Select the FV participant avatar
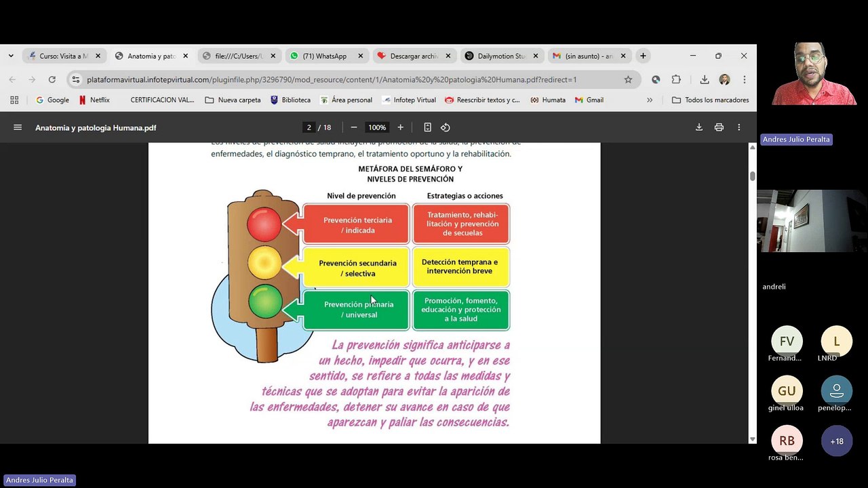The width and height of the screenshot is (868, 488). [x=787, y=341]
